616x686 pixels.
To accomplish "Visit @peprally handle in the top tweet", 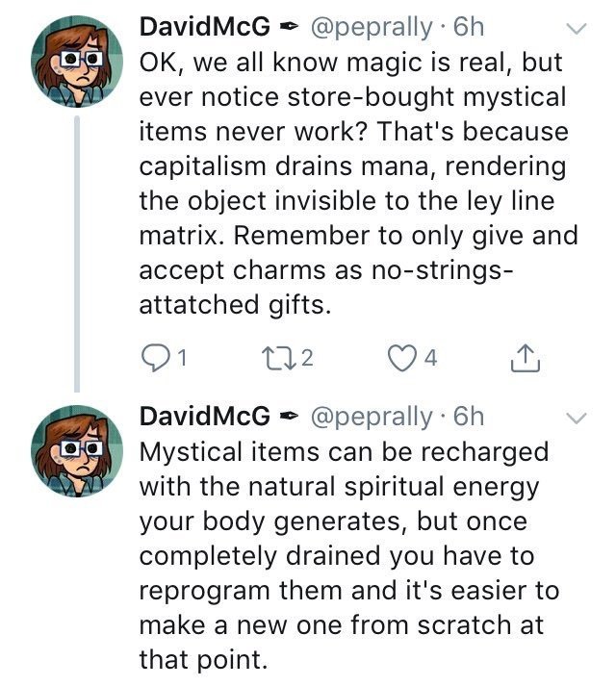I will [x=372, y=28].
